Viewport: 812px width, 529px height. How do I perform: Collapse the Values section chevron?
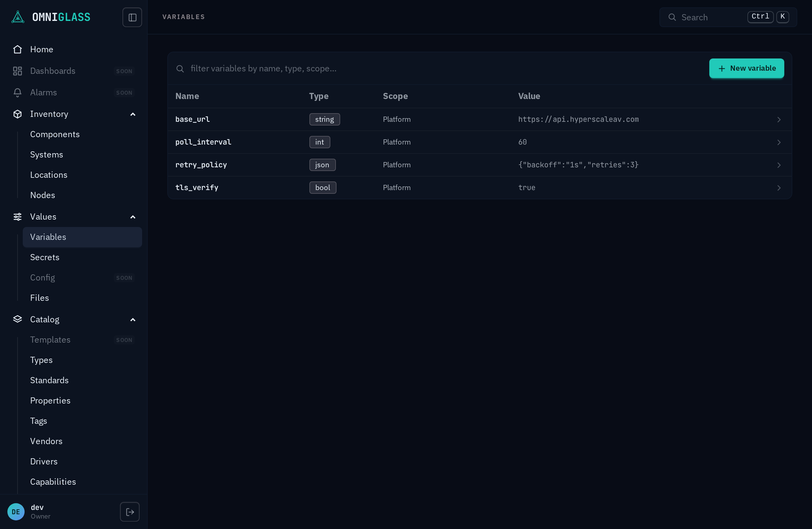click(133, 217)
